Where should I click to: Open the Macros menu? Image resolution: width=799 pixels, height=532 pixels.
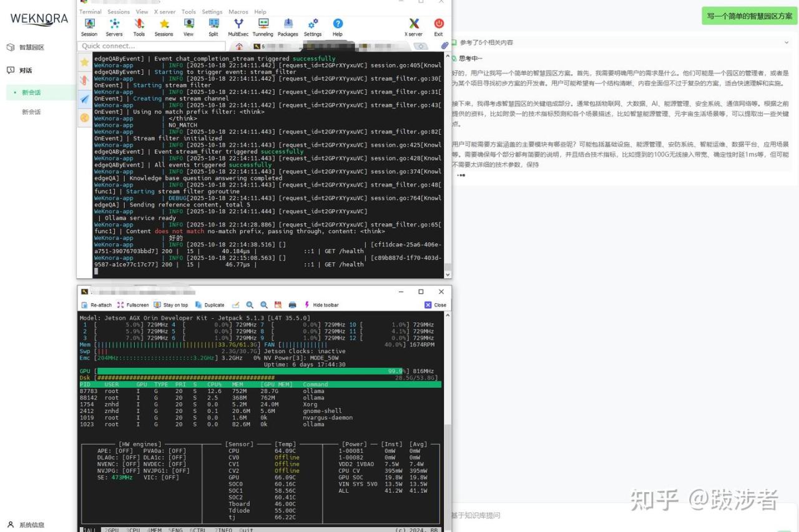(238, 11)
